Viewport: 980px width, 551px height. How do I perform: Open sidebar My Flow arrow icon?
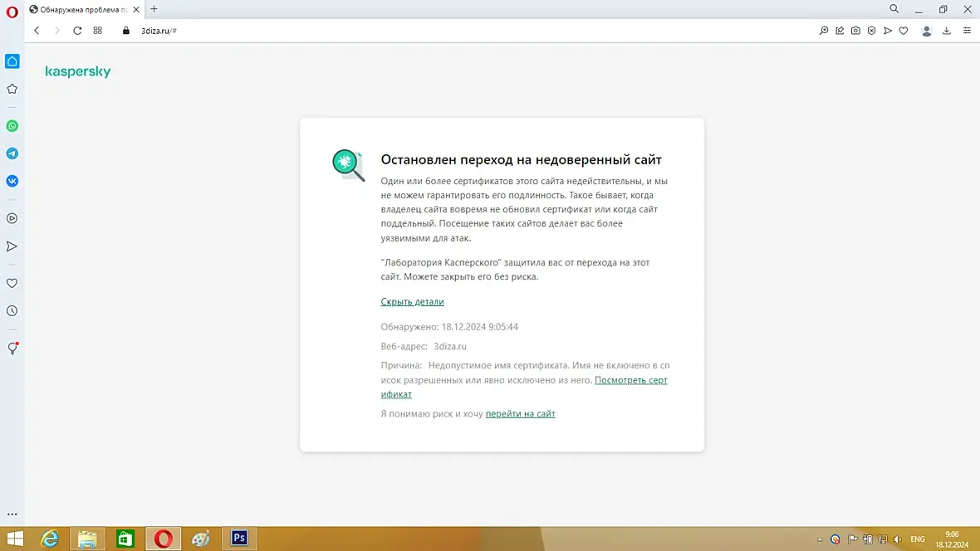pyautogui.click(x=12, y=246)
